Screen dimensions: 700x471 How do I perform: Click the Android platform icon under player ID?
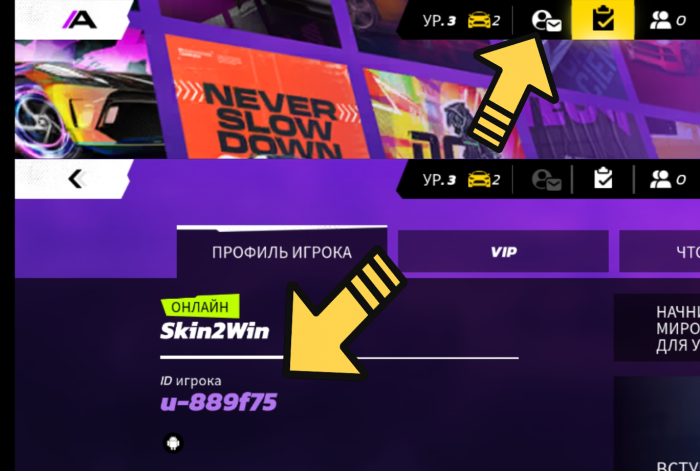click(173, 443)
